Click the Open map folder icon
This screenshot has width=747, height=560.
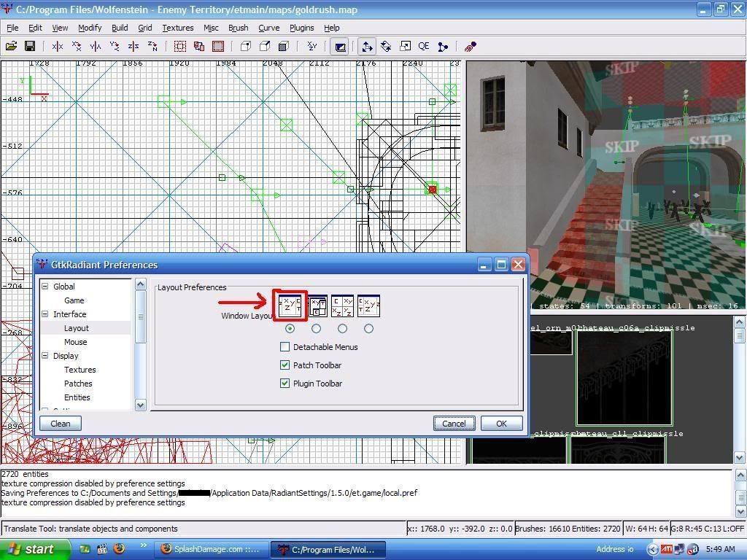coord(11,47)
